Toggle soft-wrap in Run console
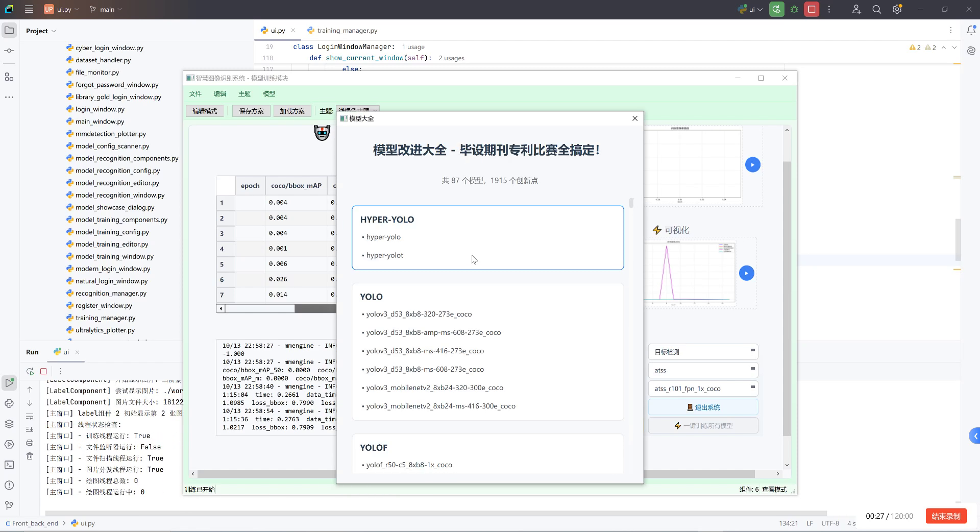 tap(30, 416)
